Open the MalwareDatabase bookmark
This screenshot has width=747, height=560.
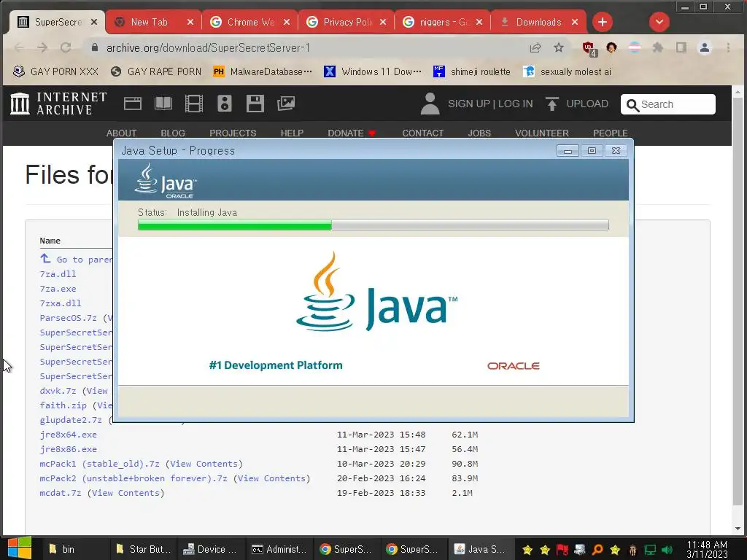(263, 71)
